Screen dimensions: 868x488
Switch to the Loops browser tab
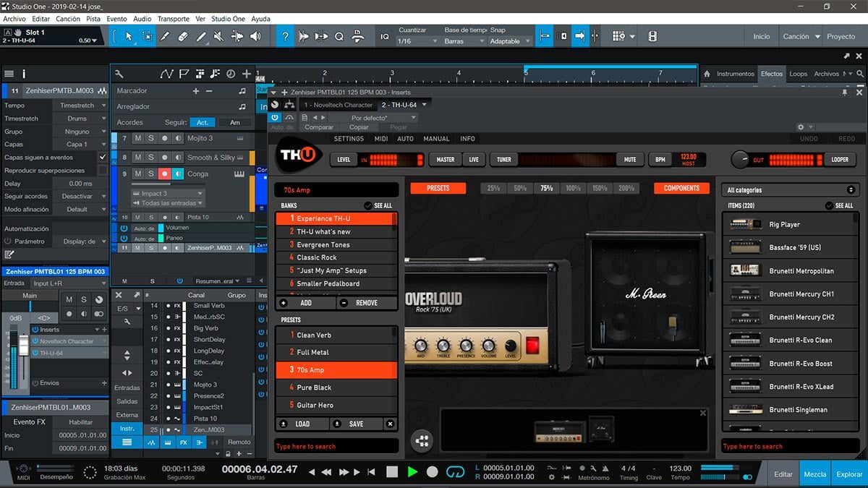coord(799,74)
